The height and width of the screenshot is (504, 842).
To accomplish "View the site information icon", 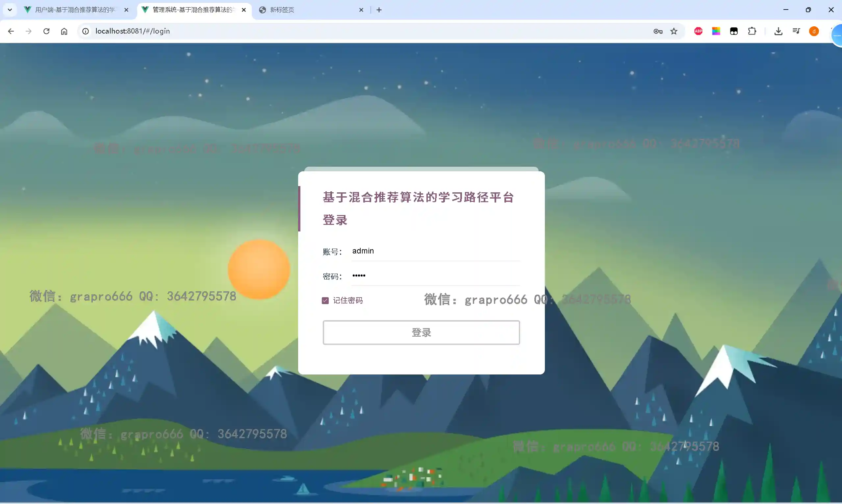I will (x=86, y=31).
